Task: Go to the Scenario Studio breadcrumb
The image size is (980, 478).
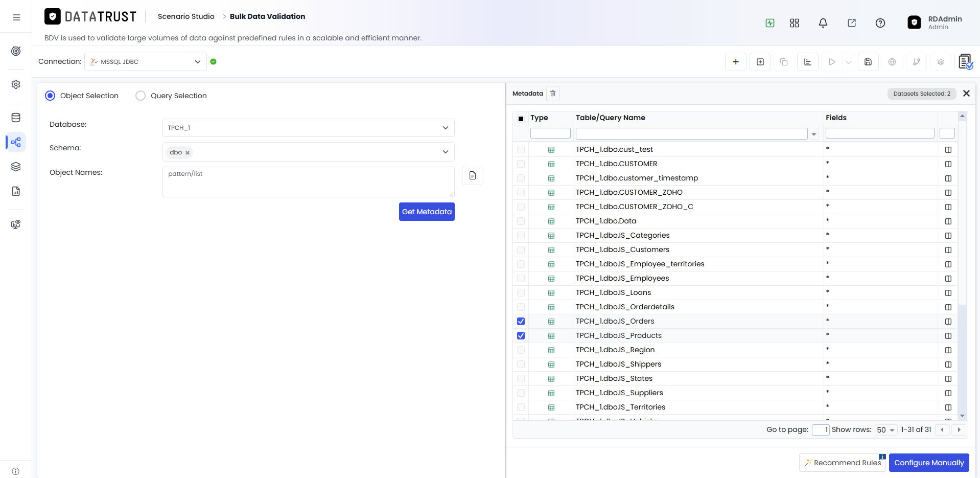Action: coord(186,16)
